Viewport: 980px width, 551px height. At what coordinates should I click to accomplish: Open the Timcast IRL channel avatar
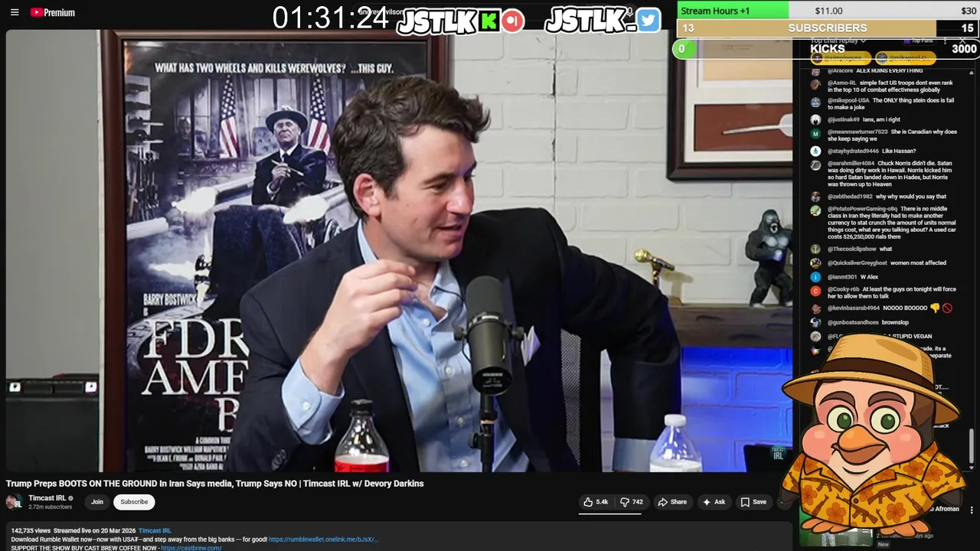(x=14, y=502)
